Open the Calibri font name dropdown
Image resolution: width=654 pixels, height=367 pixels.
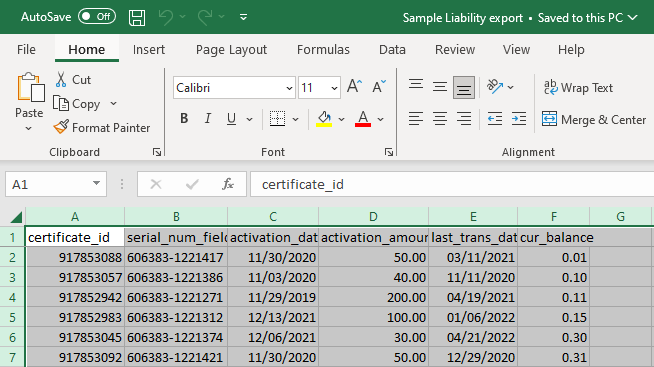click(x=289, y=88)
